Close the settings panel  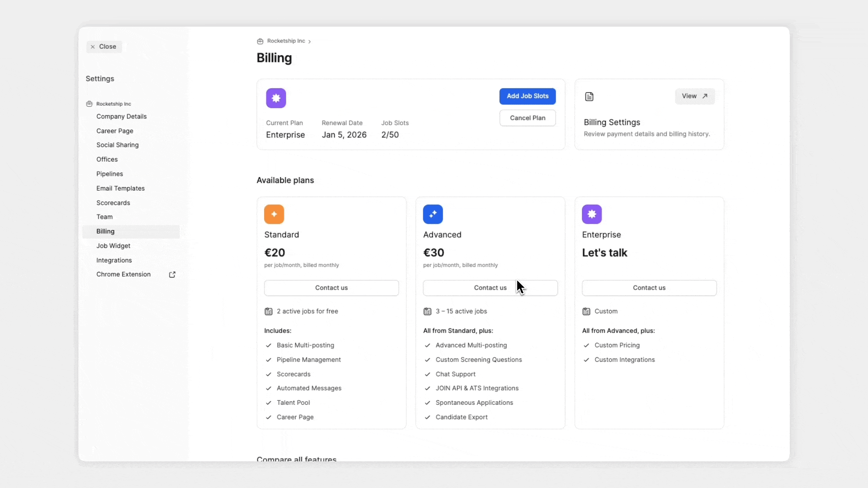(104, 47)
